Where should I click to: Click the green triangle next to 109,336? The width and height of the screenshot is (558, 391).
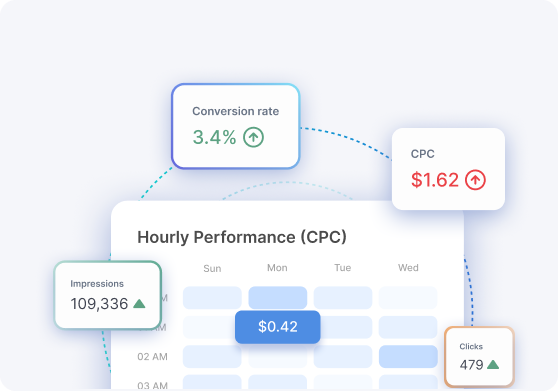pyautogui.click(x=139, y=303)
